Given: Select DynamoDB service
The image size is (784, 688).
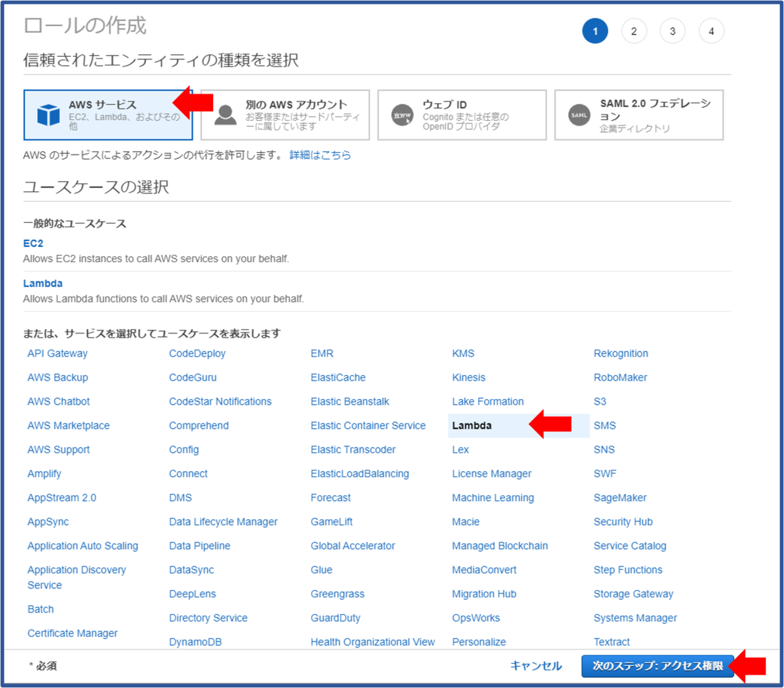Looking at the screenshot, I should [x=195, y=642].
